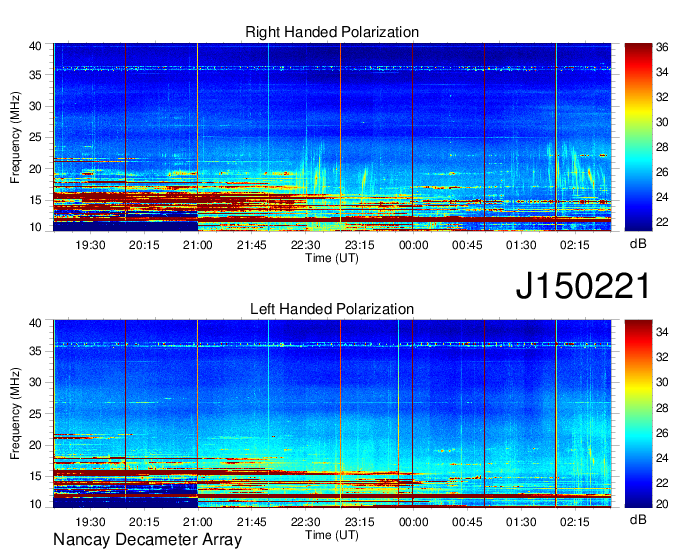Click the 26 dB value on Left Handed color bar

[x=662, y=433]
